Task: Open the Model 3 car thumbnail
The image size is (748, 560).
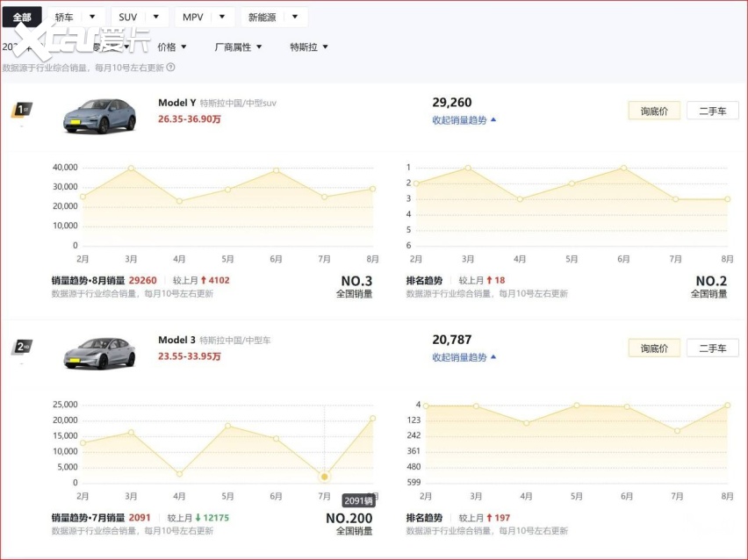Action: tap(99, 354)
